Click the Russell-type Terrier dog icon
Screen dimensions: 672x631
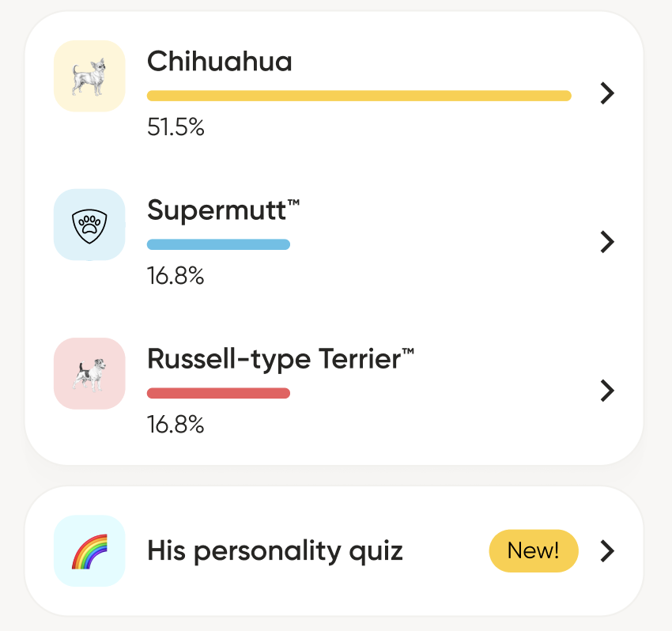pos(89,373)
